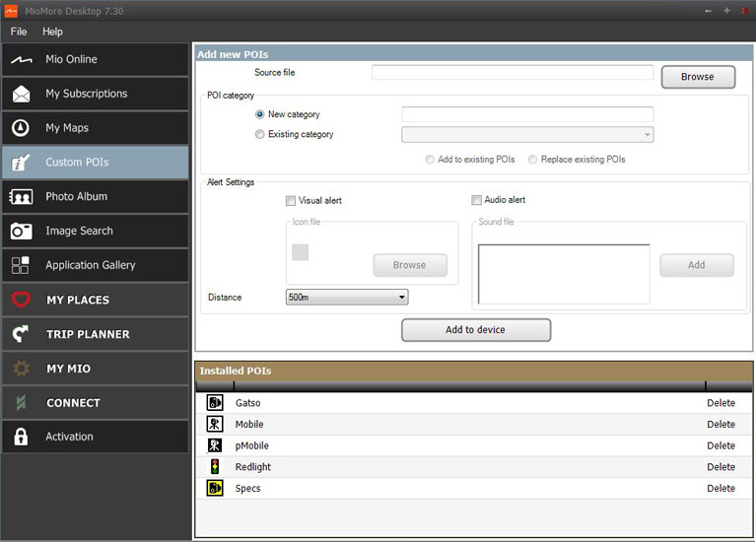The height and width of the screenshot is (542, 756).
Task: Click the Custom POIs pencil icon
Action: click(x=21, y=163)
